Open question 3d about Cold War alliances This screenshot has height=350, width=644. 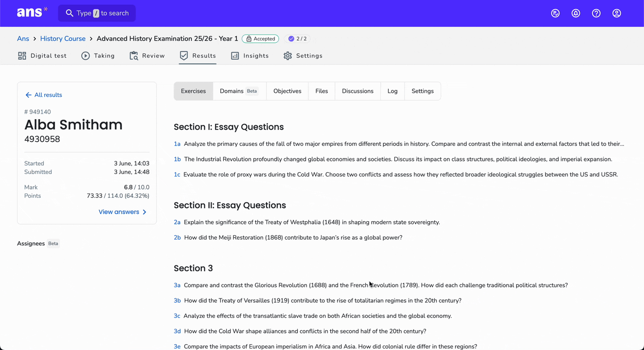(300, 332)
